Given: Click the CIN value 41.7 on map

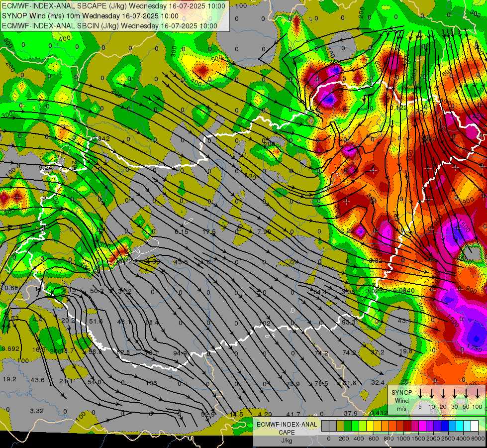Looking at the screenshot, I should (x=293, y=414).
